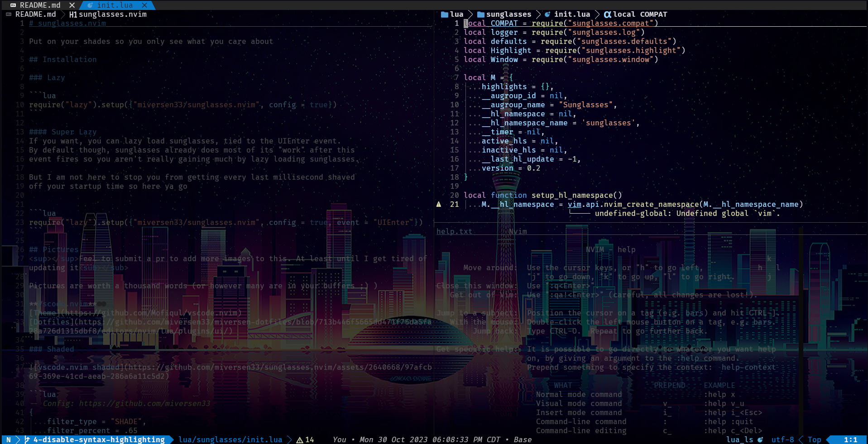Expand chevron after lua breadcrumb folder
Viewport: 868px width, 444px height.
pos(470,14)
